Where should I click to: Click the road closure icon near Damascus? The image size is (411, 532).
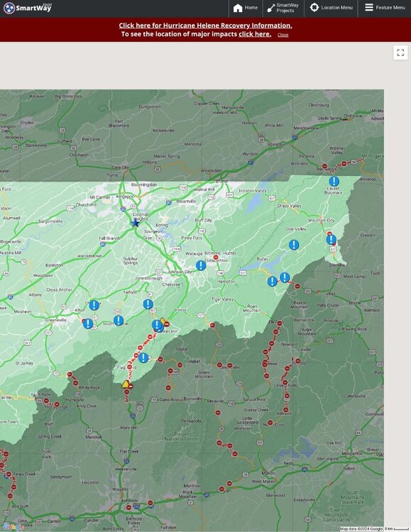tap(324, 167)
